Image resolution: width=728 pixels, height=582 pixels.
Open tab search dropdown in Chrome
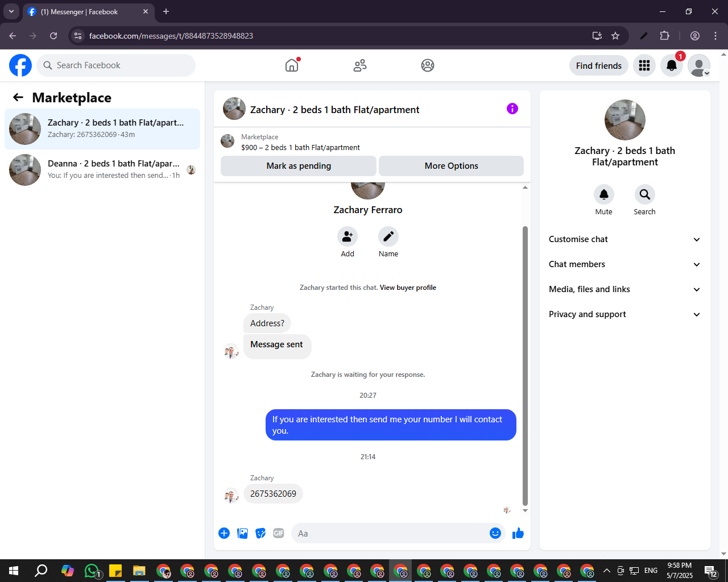click(11, 11)
